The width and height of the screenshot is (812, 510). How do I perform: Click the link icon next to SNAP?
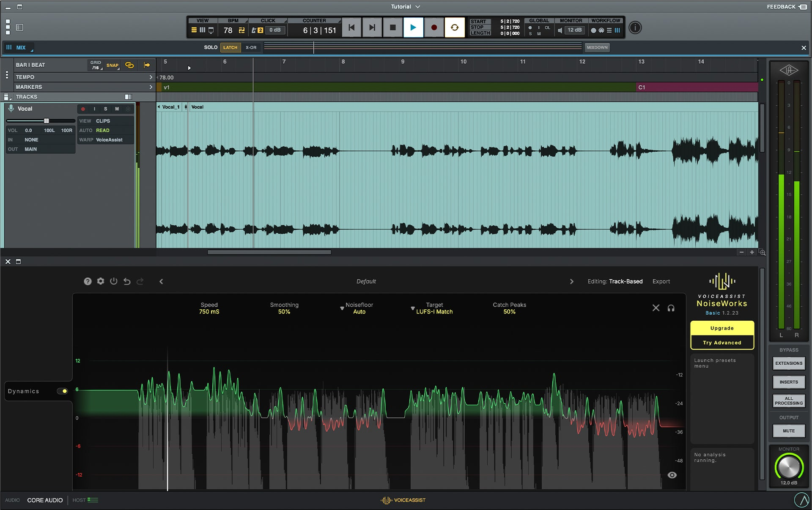pyautogui.click(x=129, y=65)
